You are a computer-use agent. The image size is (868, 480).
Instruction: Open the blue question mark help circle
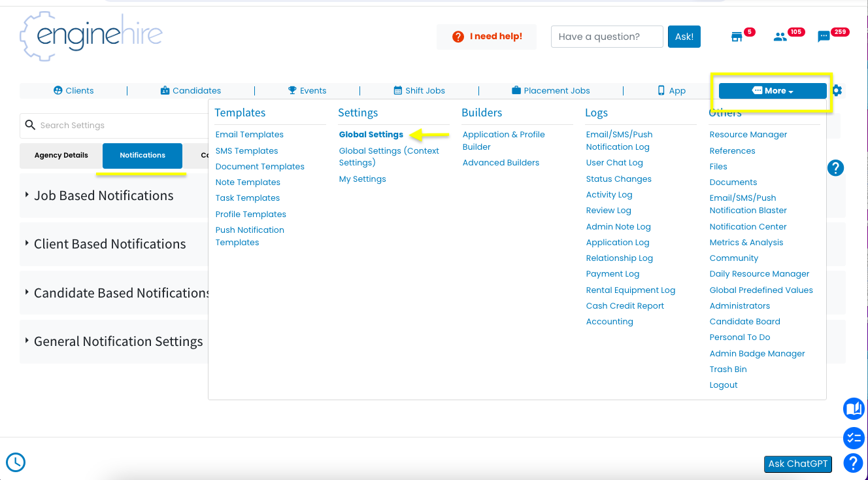click(835, 168)
